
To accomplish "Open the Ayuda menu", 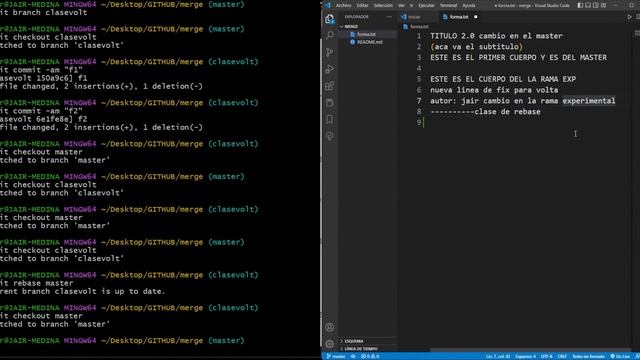I will (469, 5).
